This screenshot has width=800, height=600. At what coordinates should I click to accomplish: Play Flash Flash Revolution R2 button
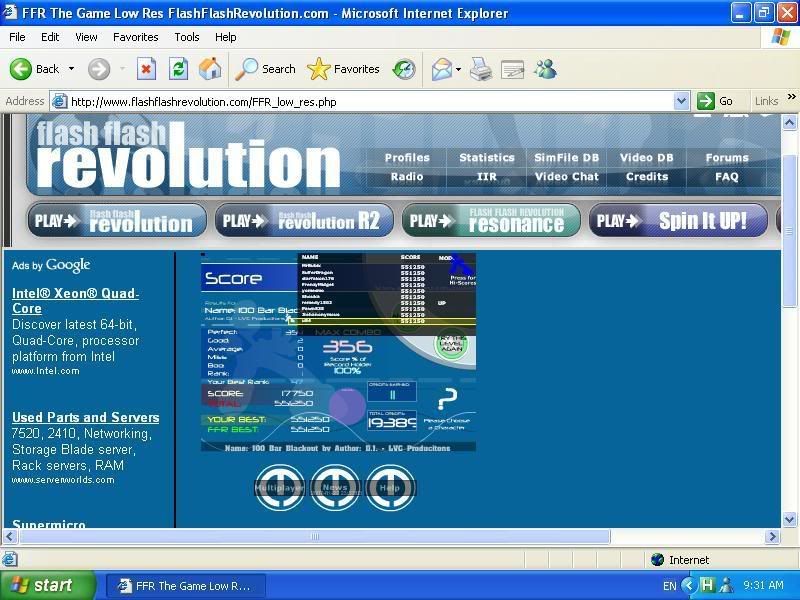pyautogui.click(x=304, y=220)
